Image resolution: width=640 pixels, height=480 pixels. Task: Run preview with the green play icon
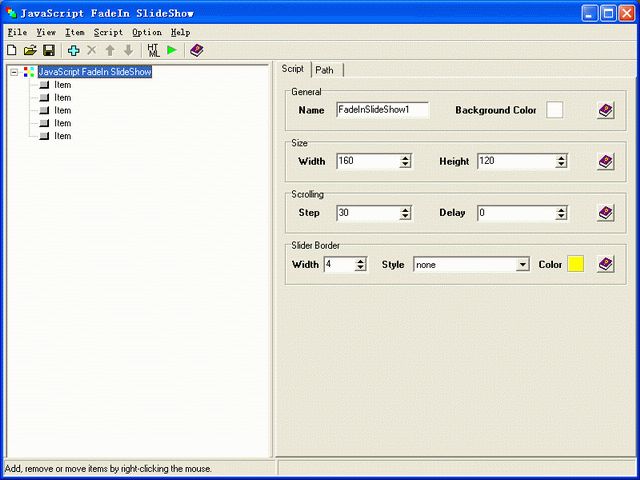[172, 50]
